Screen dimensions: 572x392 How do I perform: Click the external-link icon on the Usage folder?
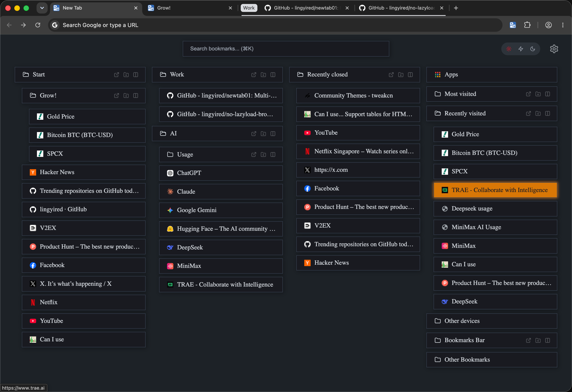point(254,154)
